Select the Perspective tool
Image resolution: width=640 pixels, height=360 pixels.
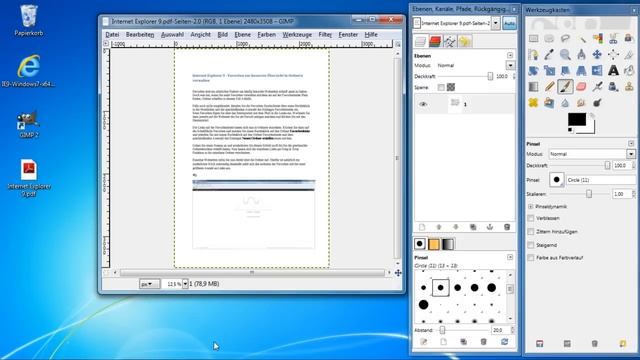coord(581,71)
